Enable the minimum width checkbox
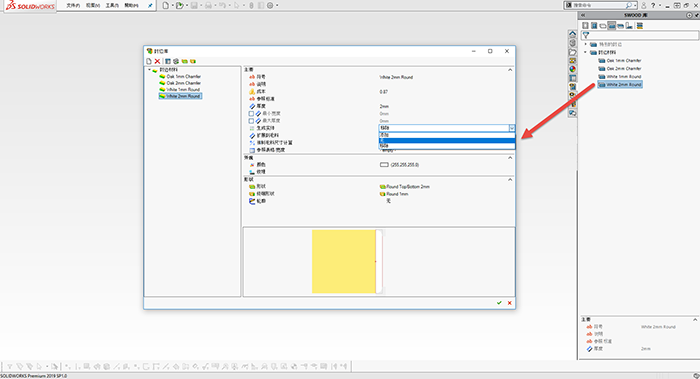 tap(251, 114)
